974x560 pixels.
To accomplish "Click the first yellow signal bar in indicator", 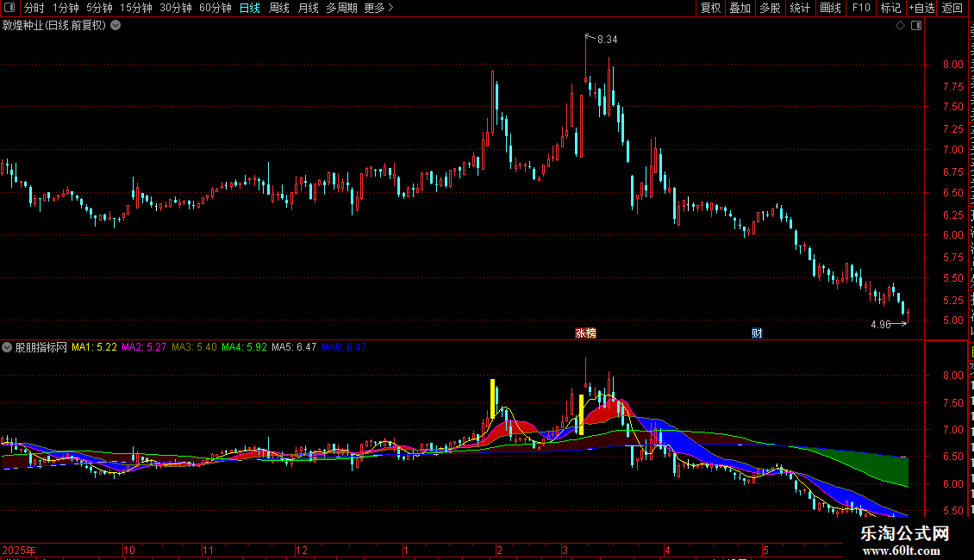I will coord(492,399).
